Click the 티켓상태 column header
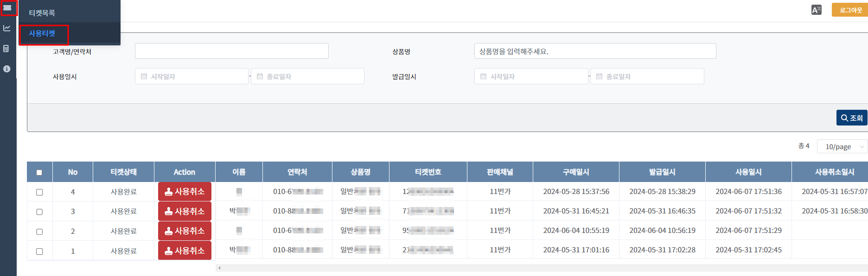868x276 pixels. (x=123, y=172)
